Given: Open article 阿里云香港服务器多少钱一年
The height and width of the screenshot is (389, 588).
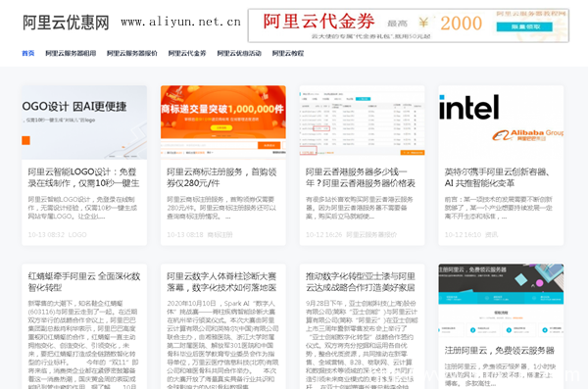Looking at the screenshot, I should point(361,177).
